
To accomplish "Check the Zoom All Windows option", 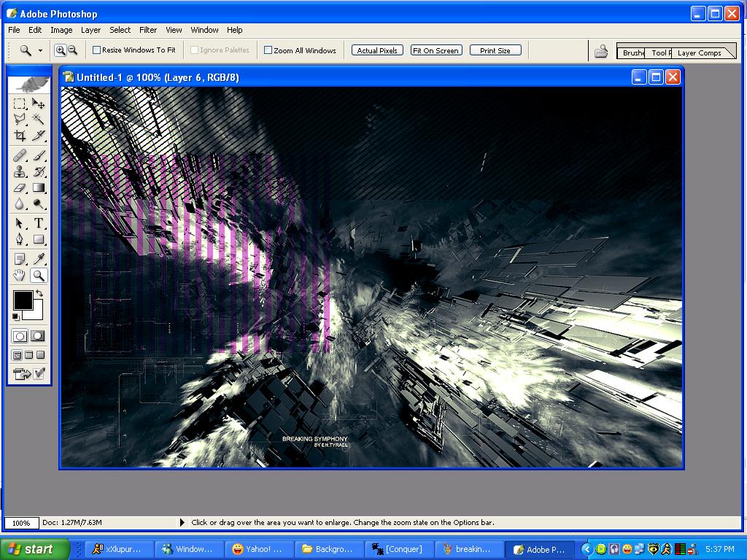I will pyautogui.click(x=268, y=50).
